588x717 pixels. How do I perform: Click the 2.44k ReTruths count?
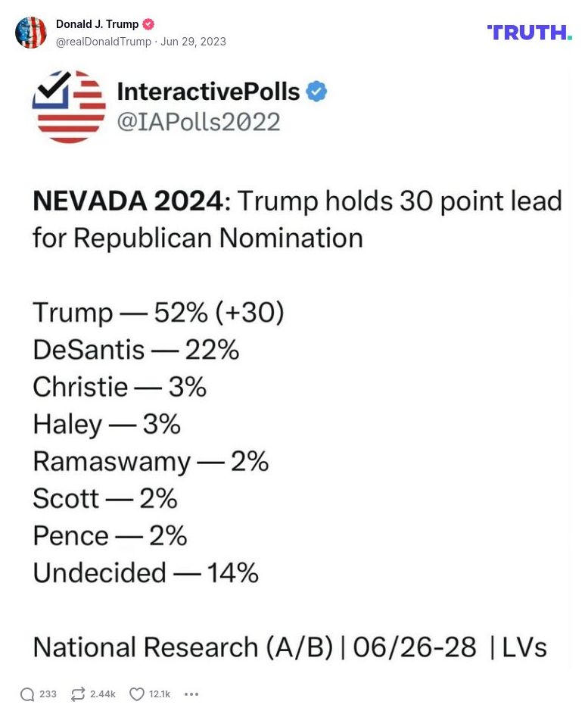click(x=103, y=694)
